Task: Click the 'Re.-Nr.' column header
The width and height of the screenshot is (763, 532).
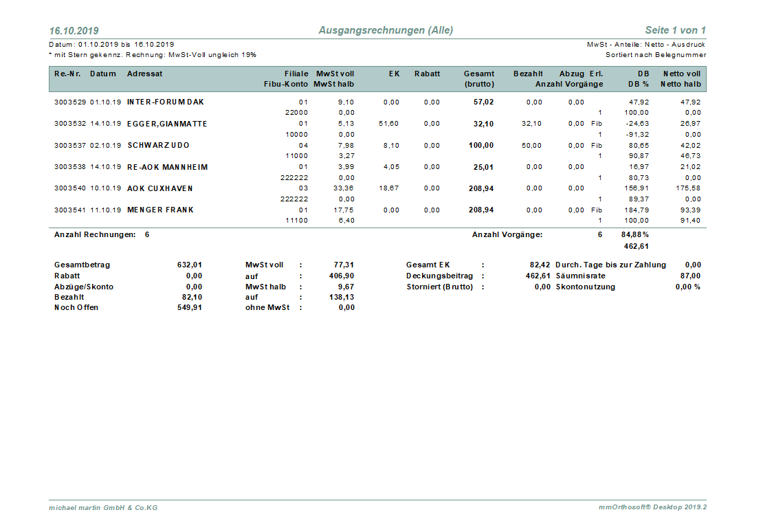Action: [66, 74]
